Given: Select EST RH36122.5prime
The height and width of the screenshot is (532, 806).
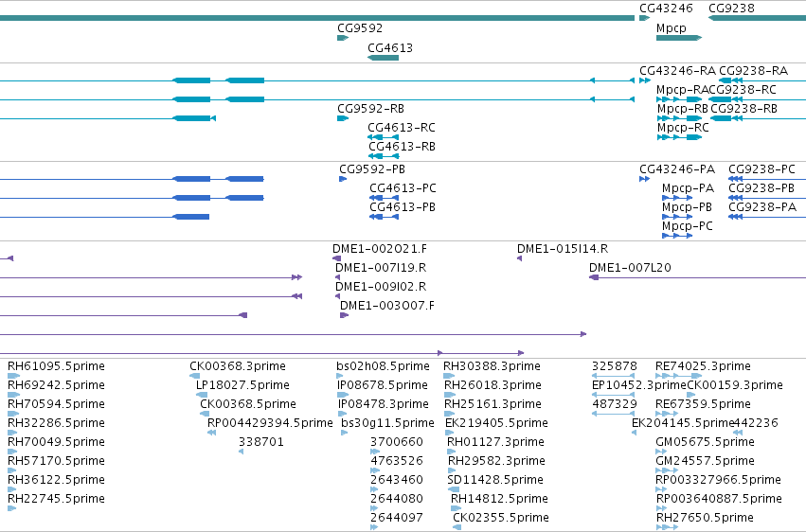Looking at the screenshot, I should click(x=12, y=490).
